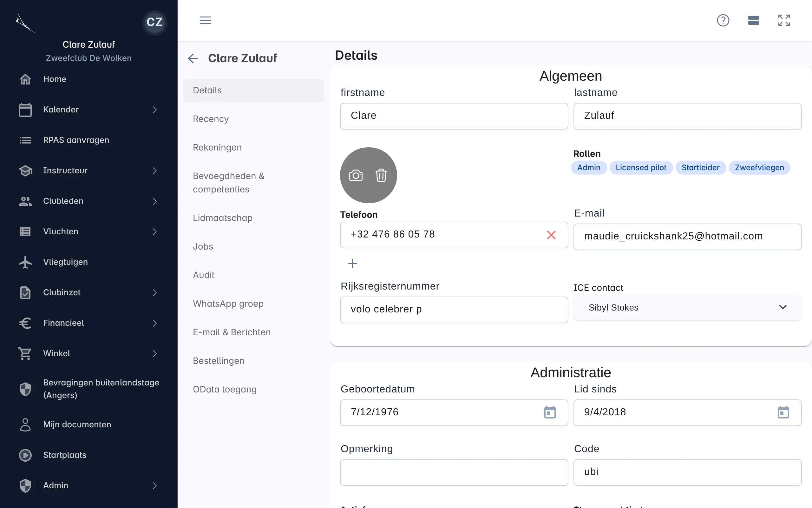This screenshot has height=508, width=812.
Task: Click the help question mark icon
Action: coord(723,21)
